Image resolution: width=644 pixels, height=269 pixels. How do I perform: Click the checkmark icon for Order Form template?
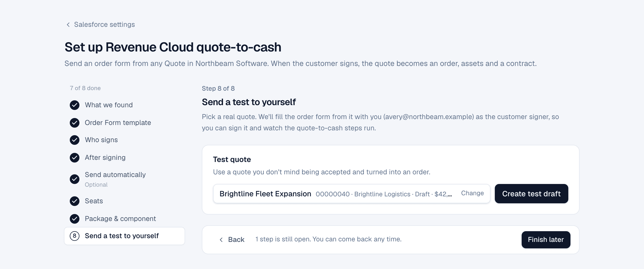coord(75,123)
